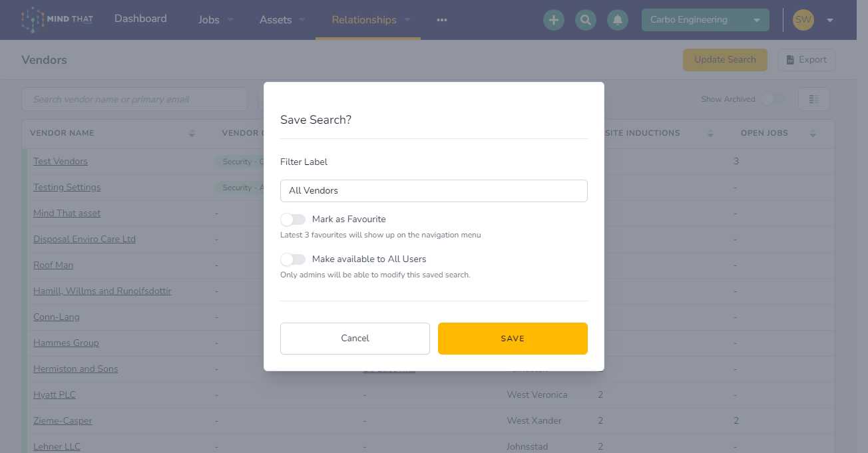Sort by Open Jobs column arrows
This screenshot has width=868, height=453.
[813, 133]
